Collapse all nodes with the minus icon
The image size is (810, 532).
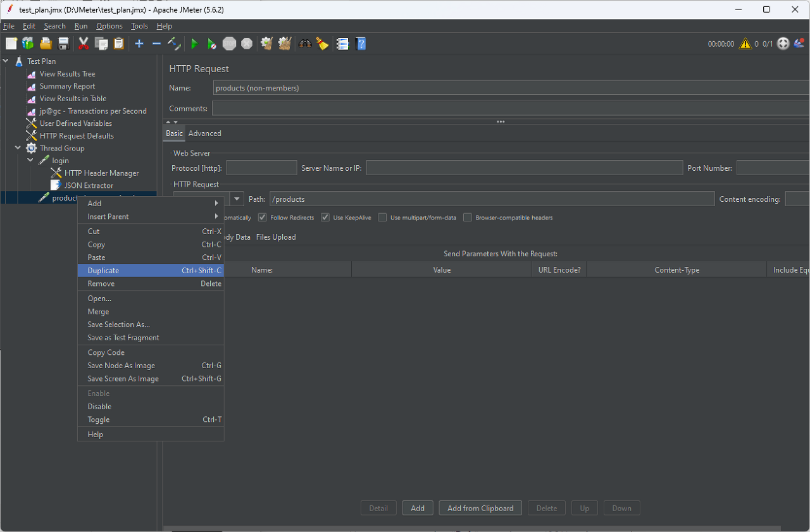pyautogui.click(x=156, y=44)
